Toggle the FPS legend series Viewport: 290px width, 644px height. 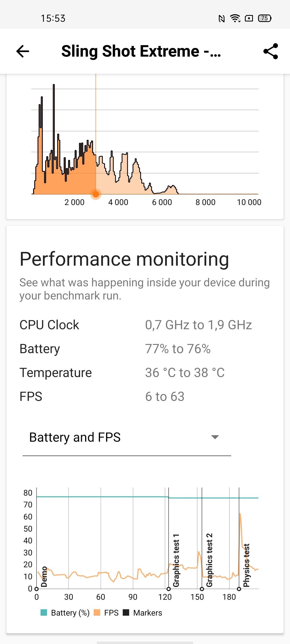97,613
